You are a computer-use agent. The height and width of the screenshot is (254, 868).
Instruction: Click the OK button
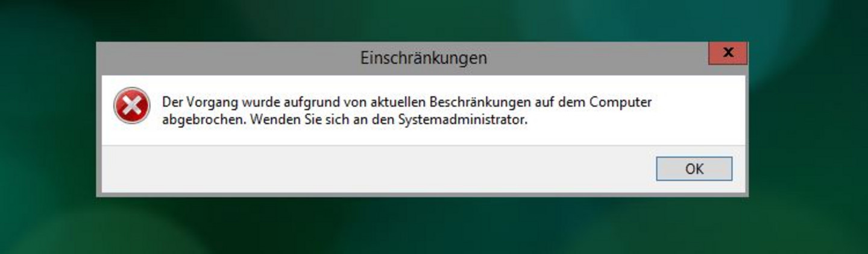tap(694, 169)
